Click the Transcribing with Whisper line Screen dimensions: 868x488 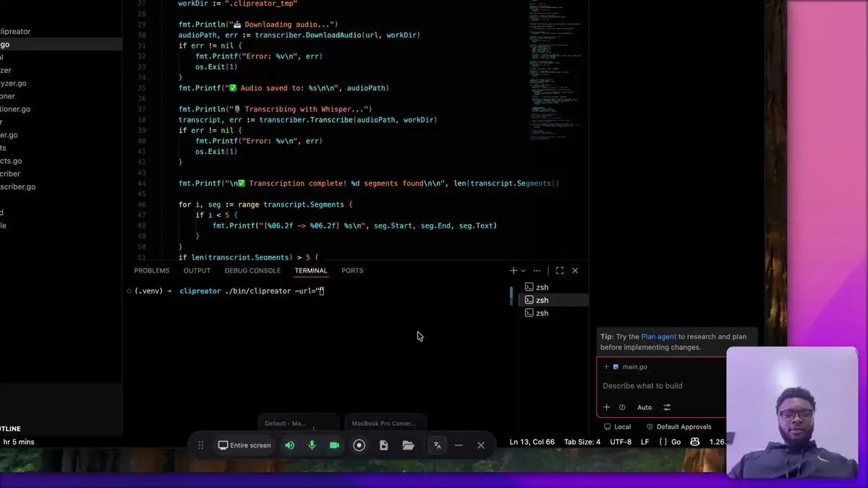point(275,109)
